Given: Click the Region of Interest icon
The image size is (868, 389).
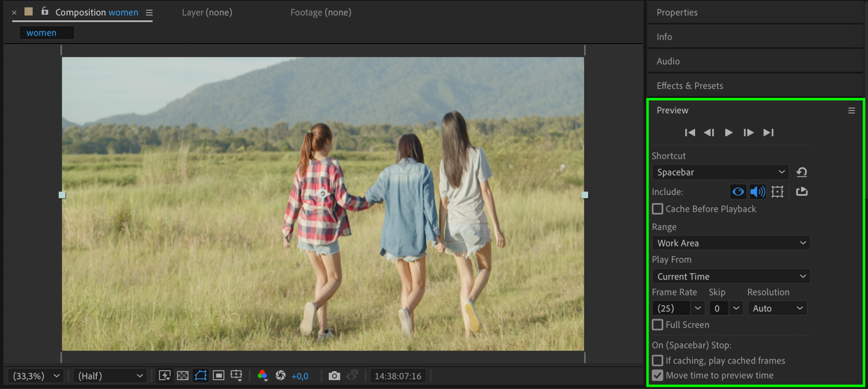Looking at the screenshot, I should coord(219,375).
